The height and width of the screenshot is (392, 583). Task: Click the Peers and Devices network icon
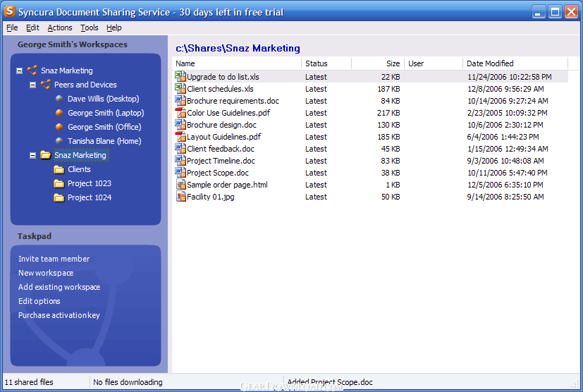pos(46,85)
